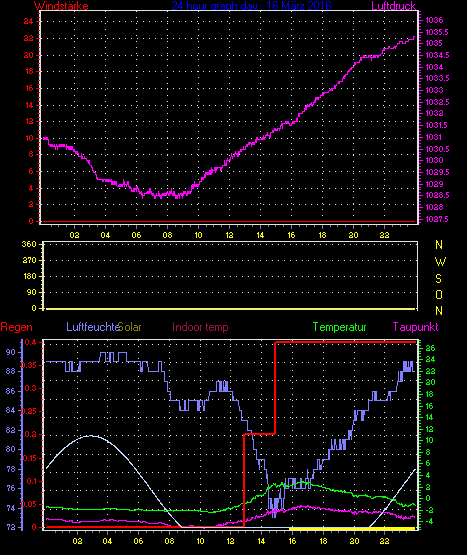Click the 1028.5 pressure axis value
Viewport: 467px width, 555px height.
pyautogui.click(x=437, y=195)
